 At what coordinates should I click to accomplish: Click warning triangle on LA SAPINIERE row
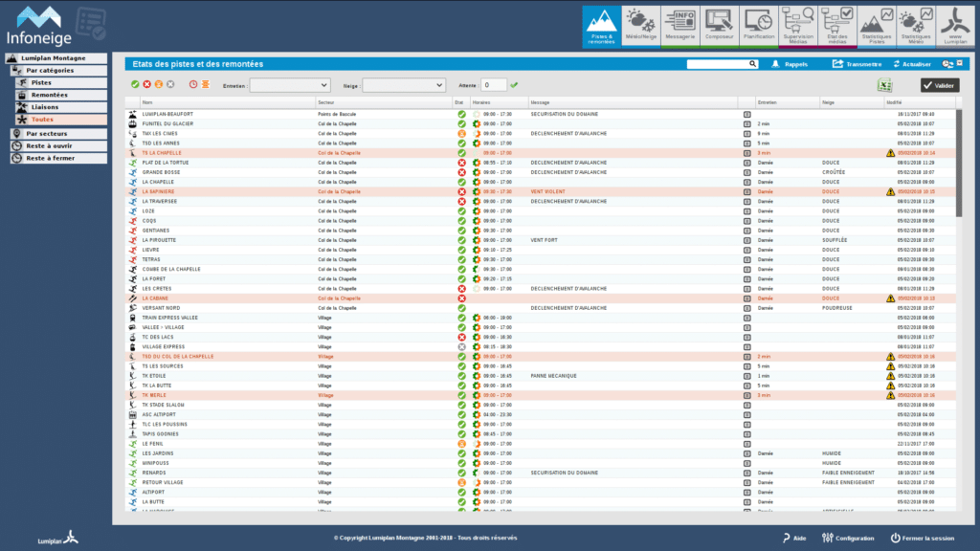click(891, 191)
